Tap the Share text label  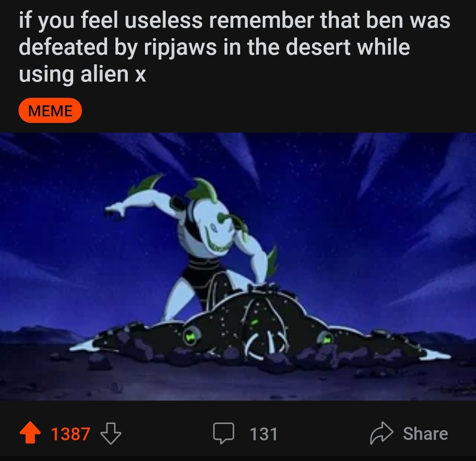[425, 433]
